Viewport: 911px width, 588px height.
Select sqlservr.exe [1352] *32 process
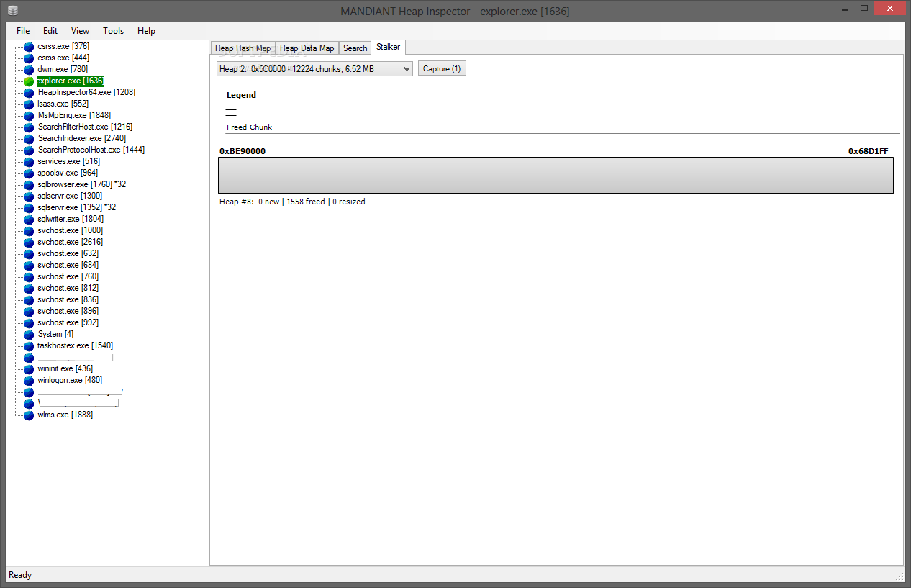[77, 207]
